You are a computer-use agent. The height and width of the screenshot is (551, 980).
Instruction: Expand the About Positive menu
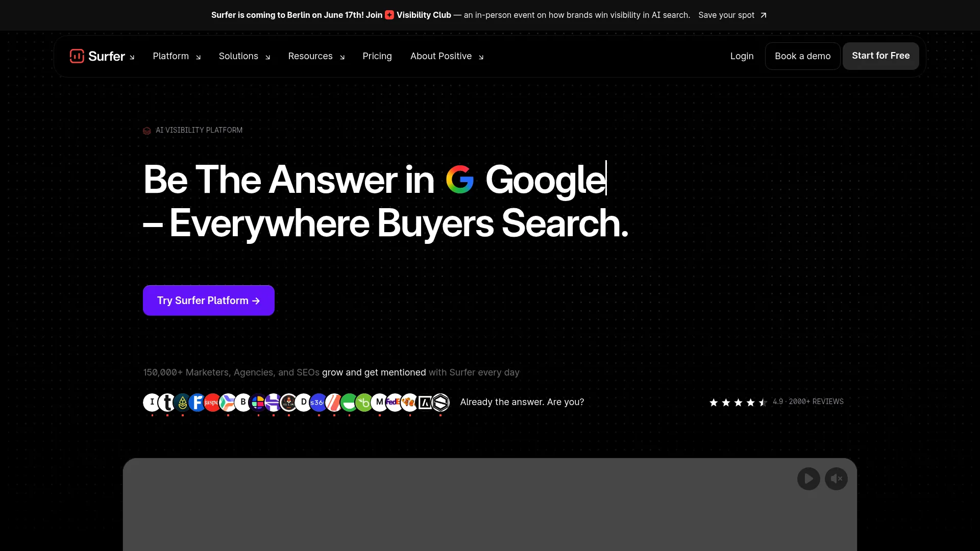447,56
